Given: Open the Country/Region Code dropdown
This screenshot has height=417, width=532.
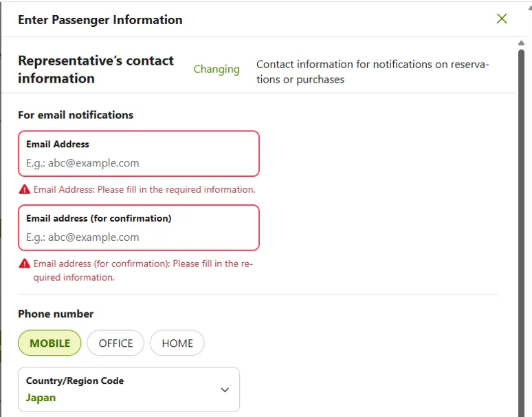Looking at the screenshot, I should pyautogui.click(x=129, y=389).
